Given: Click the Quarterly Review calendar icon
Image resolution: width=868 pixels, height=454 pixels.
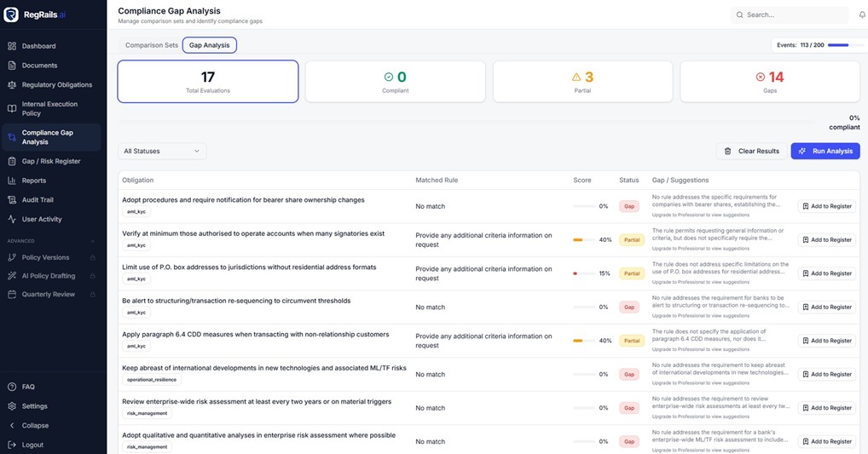Looking at the screenshot, I should [x=12, y=294].
